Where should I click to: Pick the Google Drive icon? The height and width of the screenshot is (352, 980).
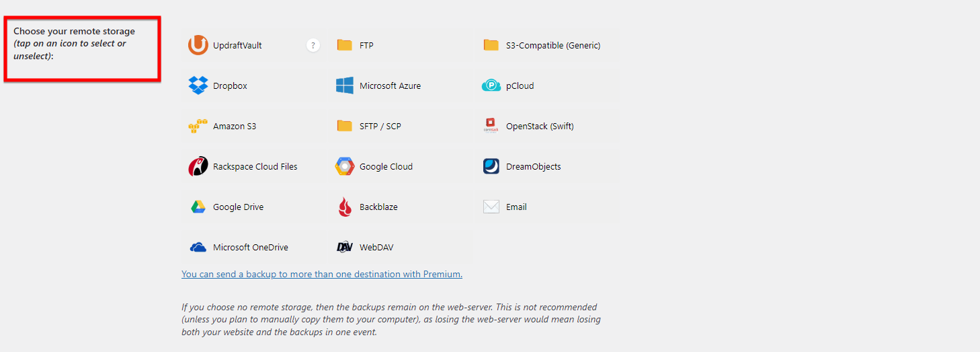(198, 207)
